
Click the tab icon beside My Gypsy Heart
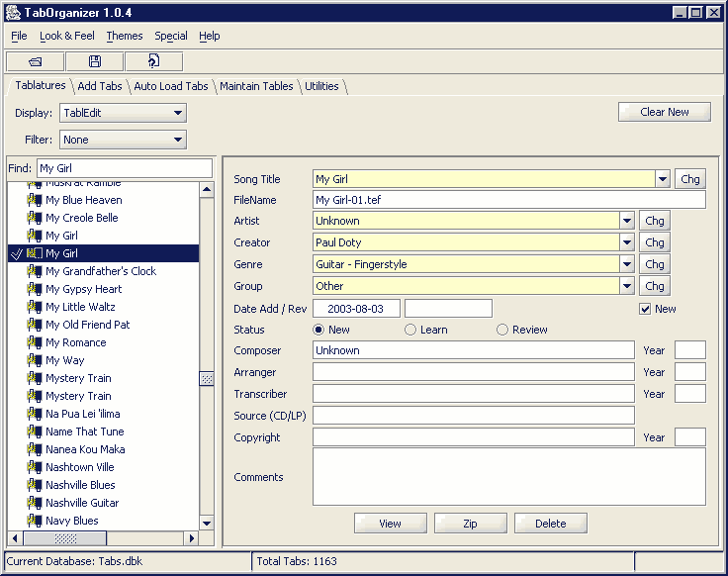coord(35,289)
